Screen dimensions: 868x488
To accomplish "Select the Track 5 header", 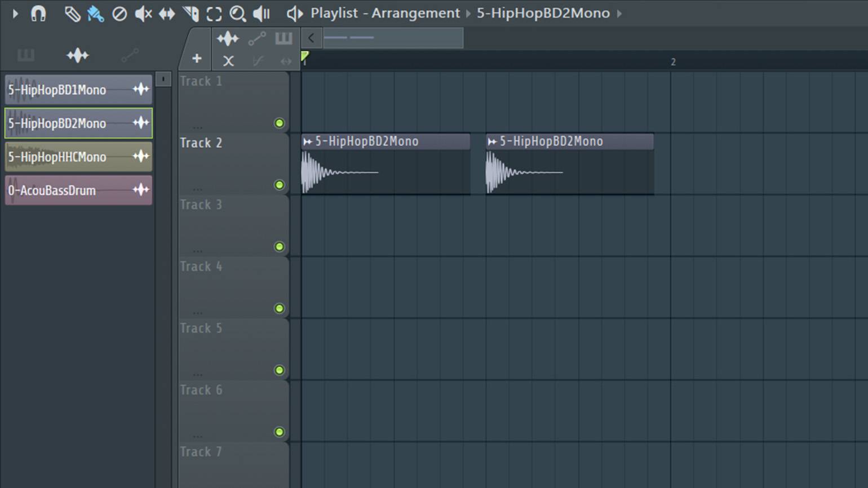I will pyautogui.click(x=234, y=349).
